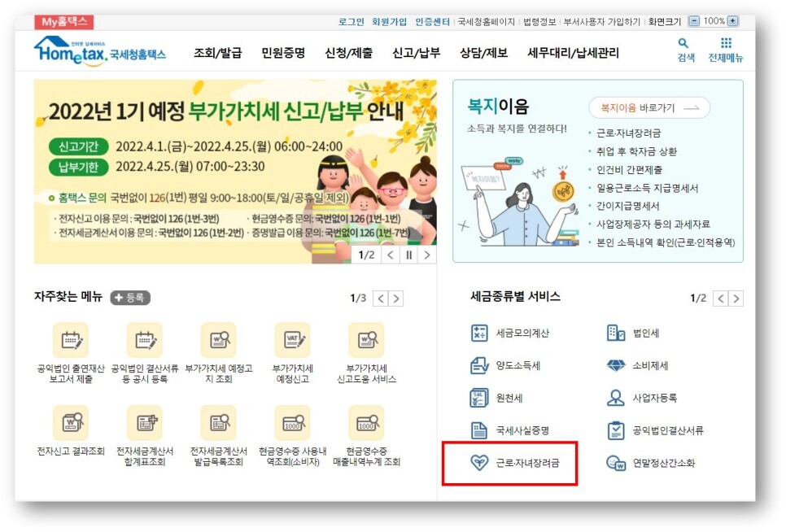Open the 상담/제보 menu
This screenshot has width=786, height=532.
[x=484, y=53]
